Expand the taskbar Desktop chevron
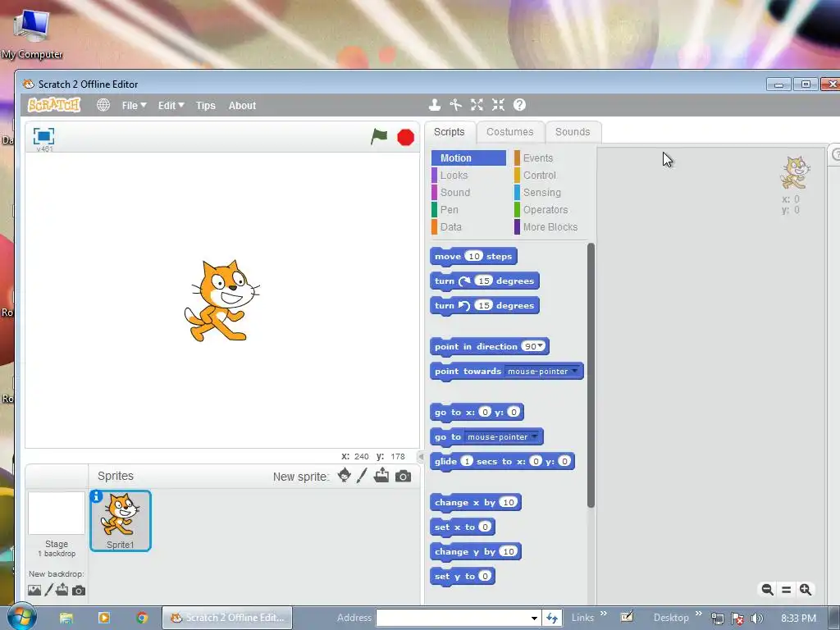The image size is (840, 630). point(699,614)
